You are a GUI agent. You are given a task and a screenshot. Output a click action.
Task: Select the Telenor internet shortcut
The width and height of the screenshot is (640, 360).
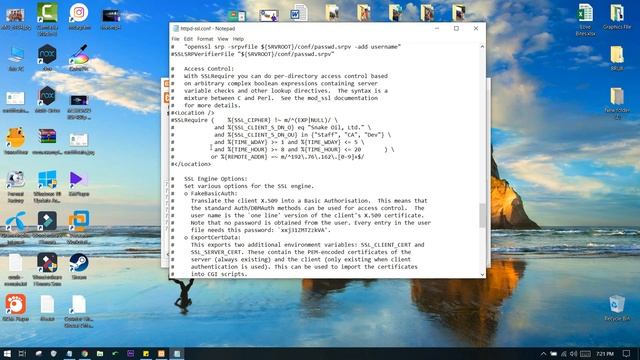[16, 227]
